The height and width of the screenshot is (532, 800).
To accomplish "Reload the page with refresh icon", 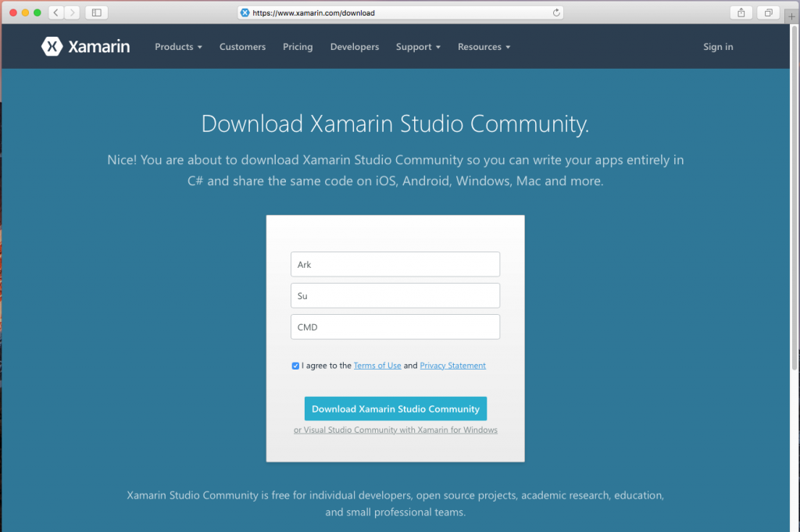I will point(556,12).
